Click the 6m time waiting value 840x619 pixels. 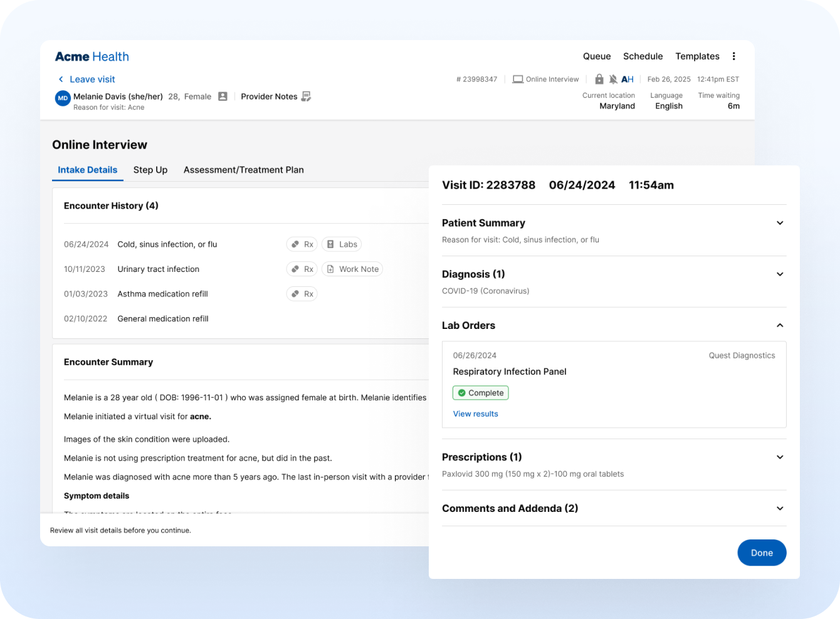tap(733, 107)
